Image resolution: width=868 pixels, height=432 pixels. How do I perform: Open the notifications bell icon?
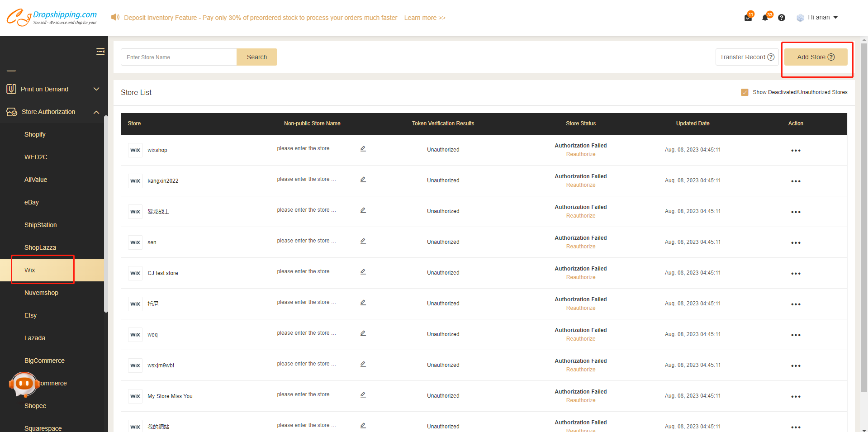765,18
